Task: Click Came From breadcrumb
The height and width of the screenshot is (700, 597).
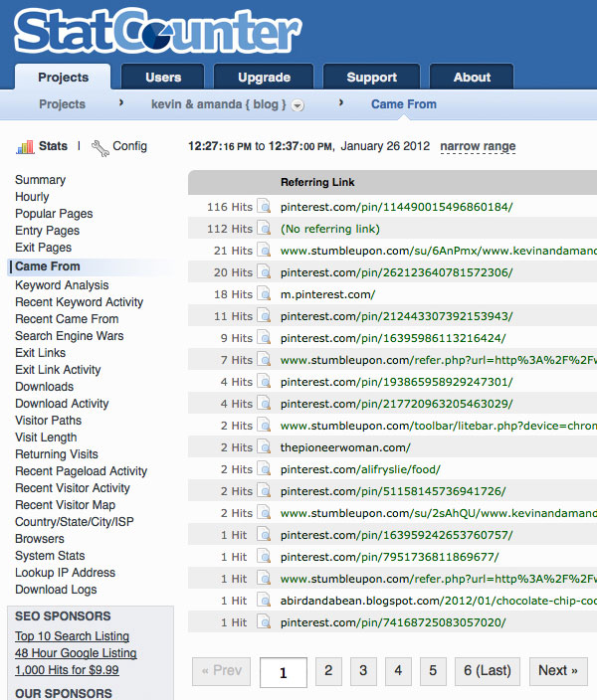Action: coord(404,104)
